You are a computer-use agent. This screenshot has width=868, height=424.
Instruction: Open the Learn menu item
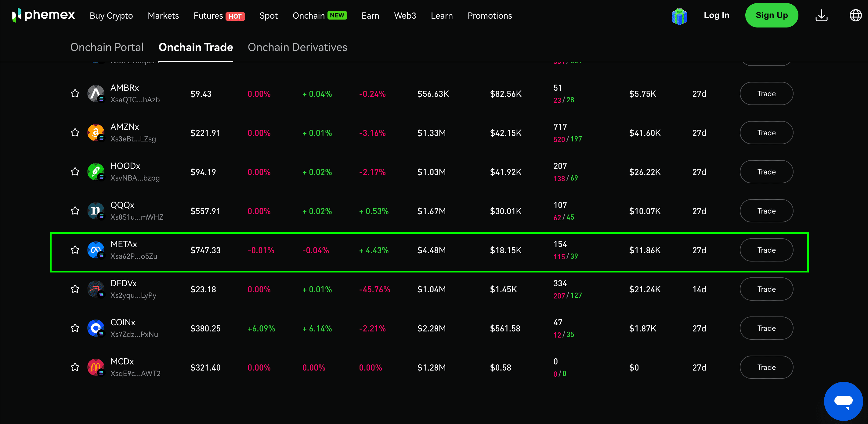[442, 16]
